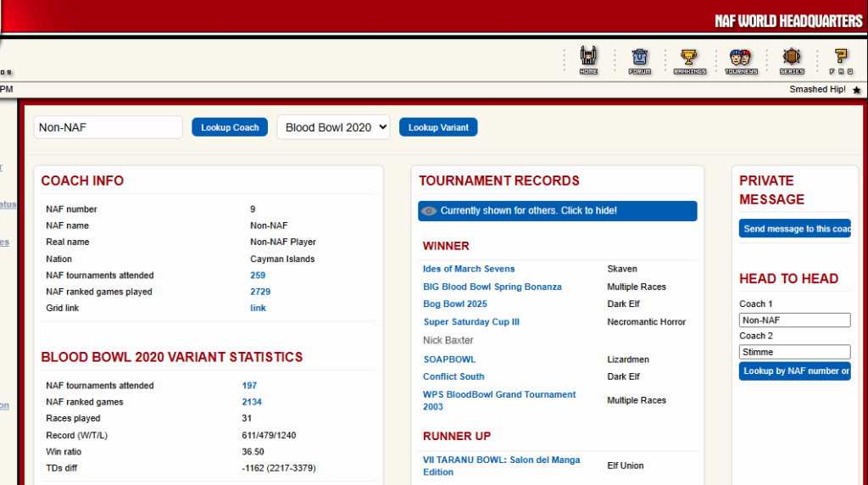This screenshot has height=485, width=868.
Task: Click Send message to this coach button
Action: pyautogui.click(x=795, y=229)
